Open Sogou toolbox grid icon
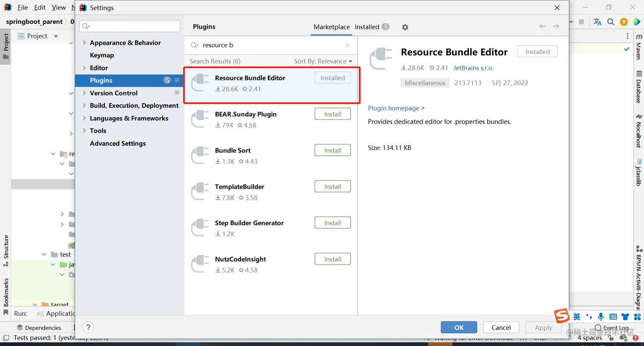 pos(638,316)
